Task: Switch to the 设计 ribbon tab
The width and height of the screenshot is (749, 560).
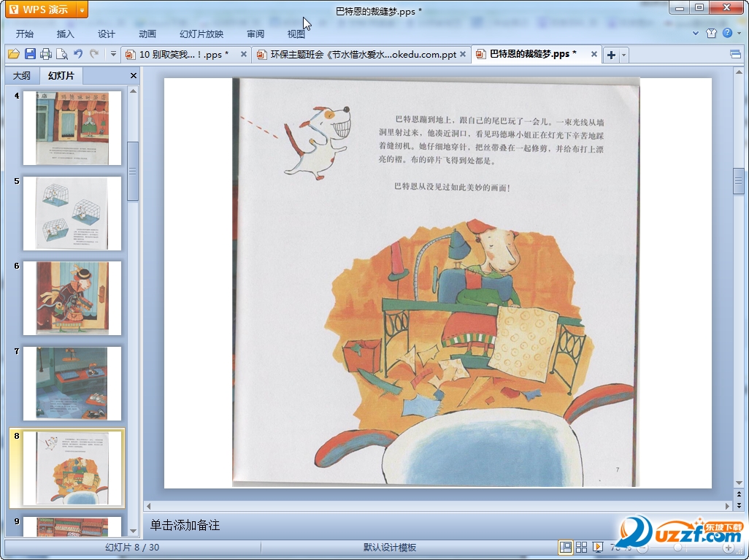Action: click(106, 34)
